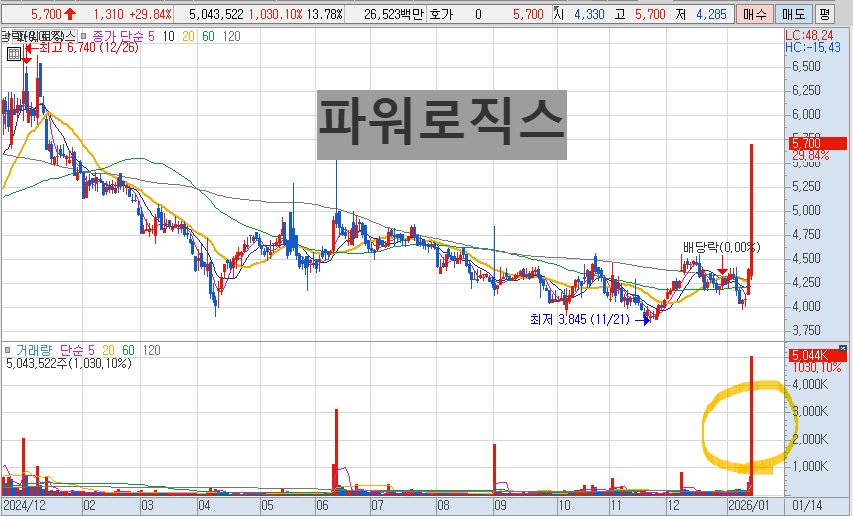The height and width of the screenshot is (516, 853).
Task: Click the red 5,700 current price tag
Action: click(818, 144)
